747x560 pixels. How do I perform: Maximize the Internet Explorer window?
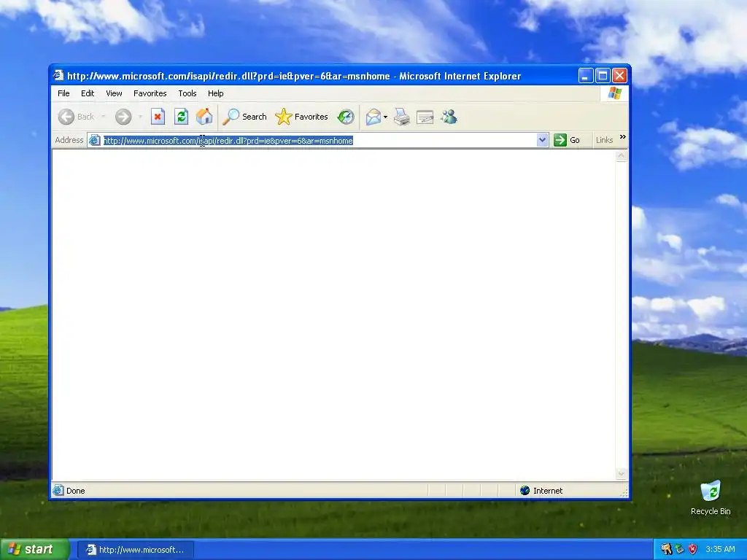click(x=603, y=76)
